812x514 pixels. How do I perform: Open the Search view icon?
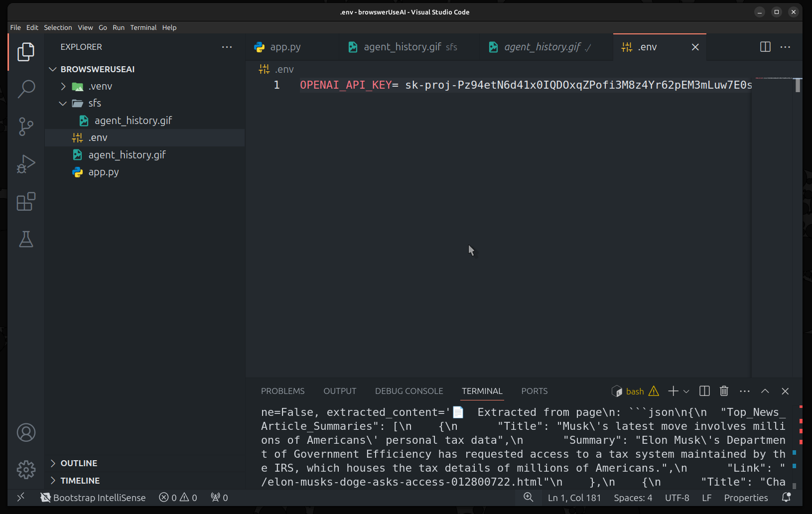(x=26, y=89)
